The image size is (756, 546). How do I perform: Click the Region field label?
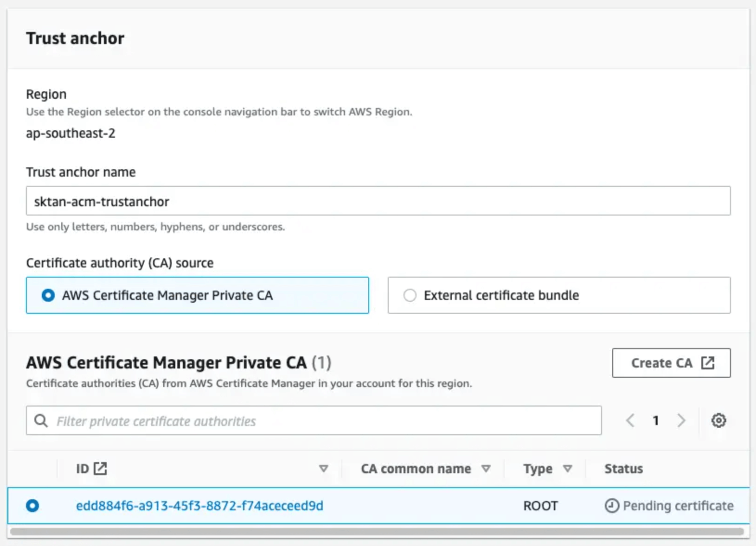[x=46, y=94]
